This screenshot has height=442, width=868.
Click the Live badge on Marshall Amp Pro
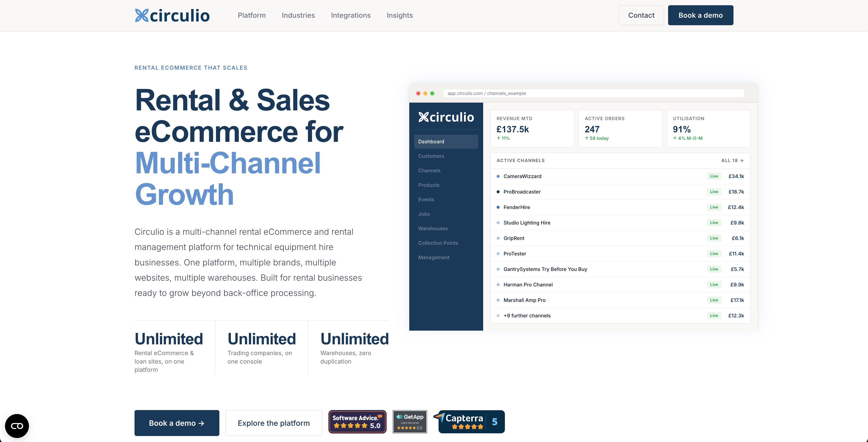714,300
